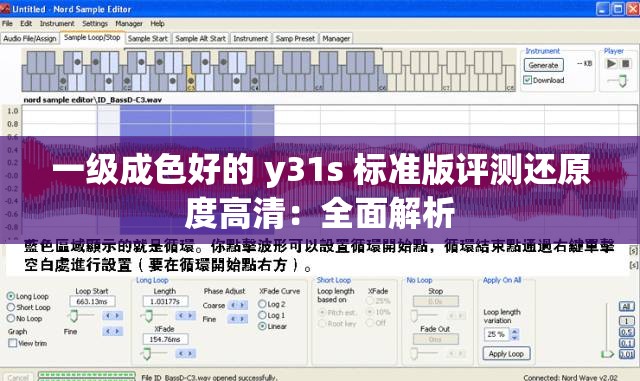This screenshot has width=640, height=381.
Task: Decrease loop length variation spinner down
Action: click(x=515, y=338)
